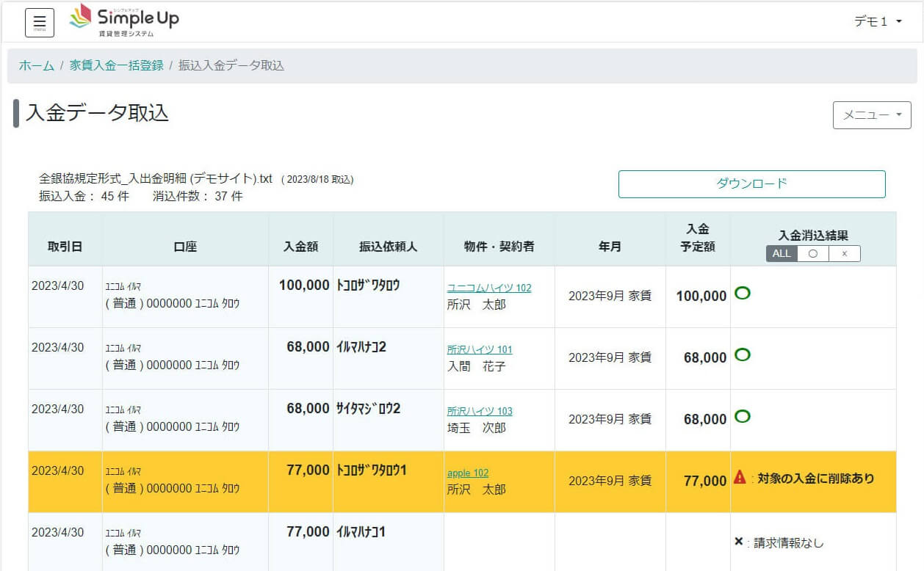Expand the メニュー dropdown button
The height and width of the screenshot is (571, 924).
click(x=872, y=115)
